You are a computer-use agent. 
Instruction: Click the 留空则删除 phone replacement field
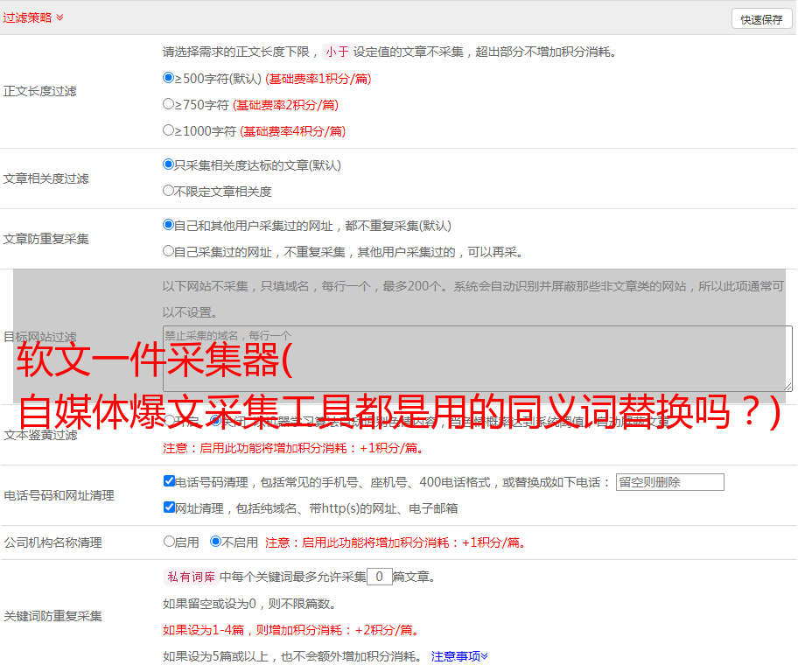669,482
